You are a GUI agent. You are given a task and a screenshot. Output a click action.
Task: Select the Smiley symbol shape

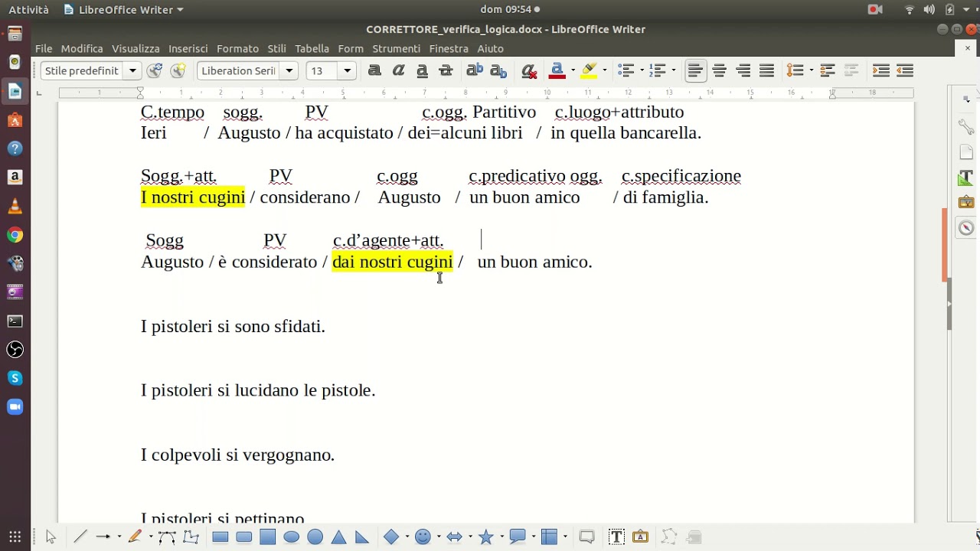coord(423,536)
